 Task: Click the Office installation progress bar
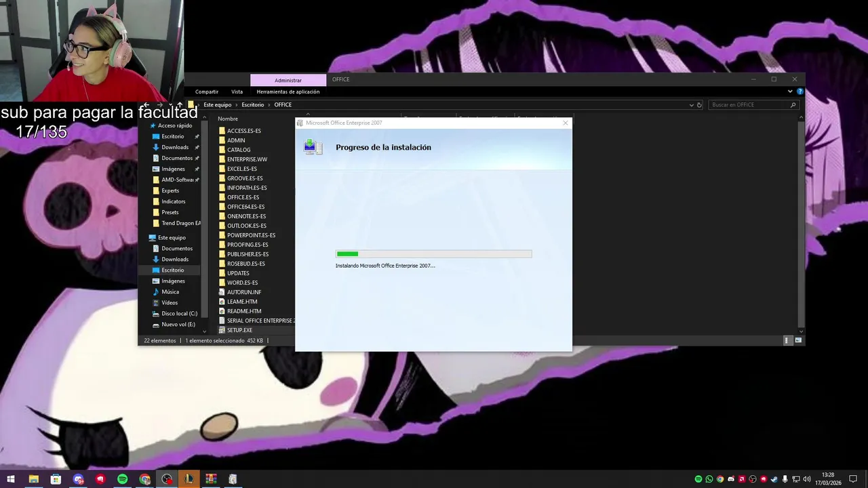click(x=434, y=254)
